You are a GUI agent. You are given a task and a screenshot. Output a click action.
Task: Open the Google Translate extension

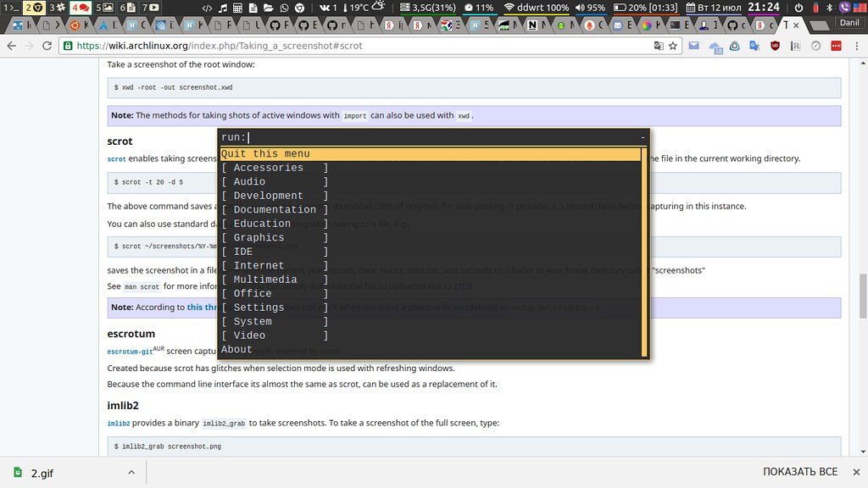pos(754,46)
